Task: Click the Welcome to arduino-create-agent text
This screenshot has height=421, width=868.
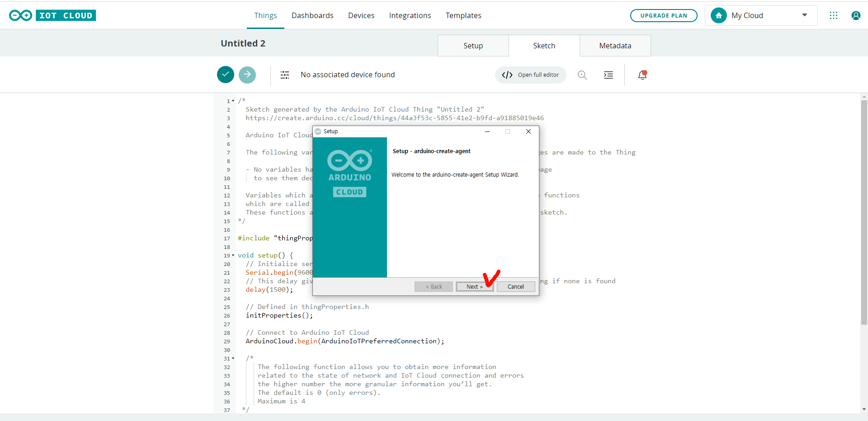Action: [x=455, y=175]
